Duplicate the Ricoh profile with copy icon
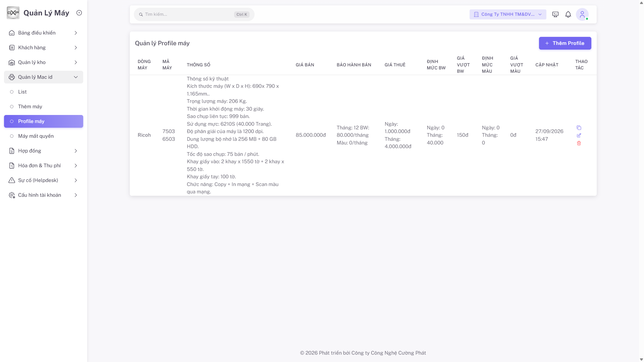Viewport: 644px width, 362px height. click(579, 128)
